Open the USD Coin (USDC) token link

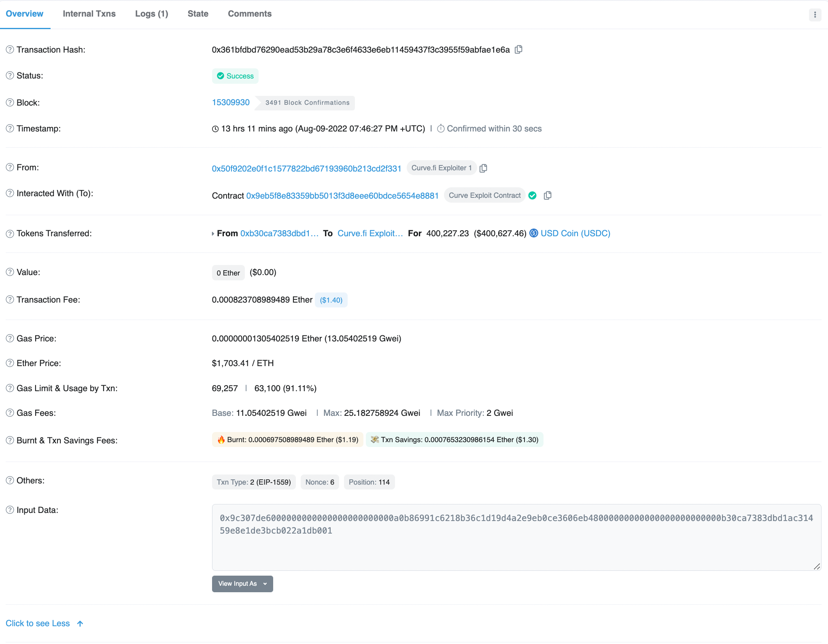point(575,233)
